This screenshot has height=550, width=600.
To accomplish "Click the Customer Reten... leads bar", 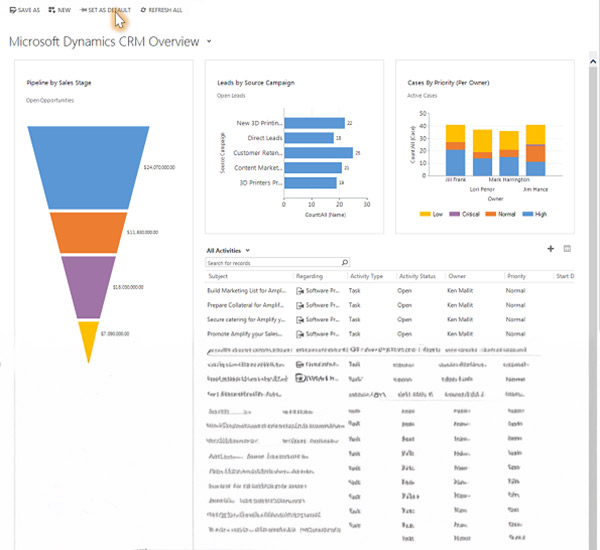I will coord(318,153).
